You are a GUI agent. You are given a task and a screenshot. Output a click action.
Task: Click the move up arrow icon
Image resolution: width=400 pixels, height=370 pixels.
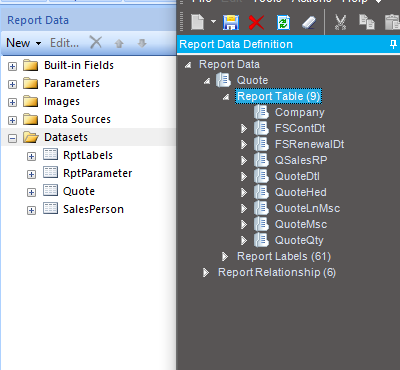pos(119,43)
